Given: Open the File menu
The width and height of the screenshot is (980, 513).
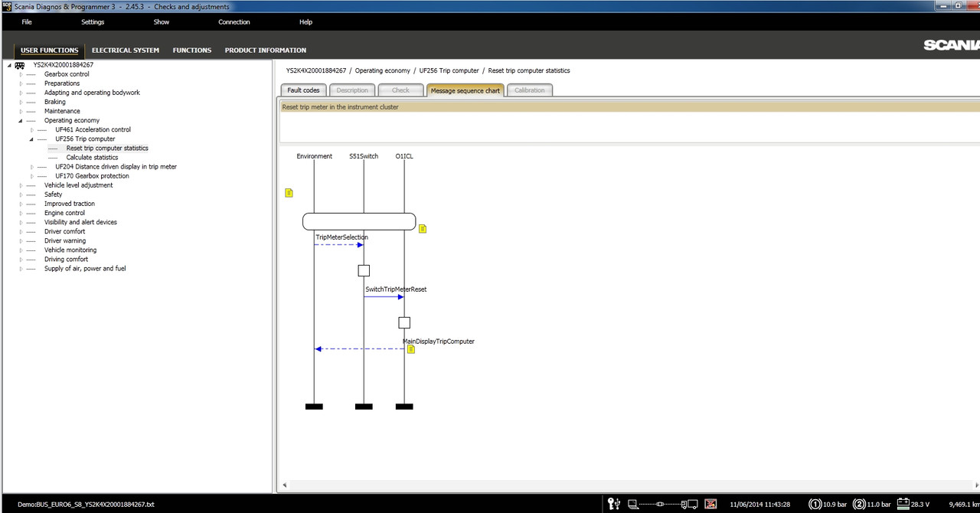Looking at the screenshot, I should click(x=27, y=22).
